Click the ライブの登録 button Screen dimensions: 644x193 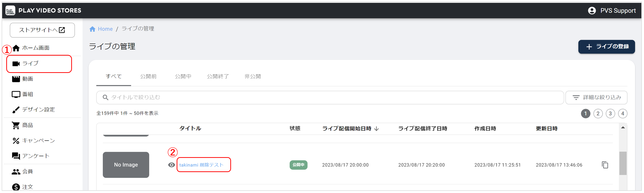606,47
